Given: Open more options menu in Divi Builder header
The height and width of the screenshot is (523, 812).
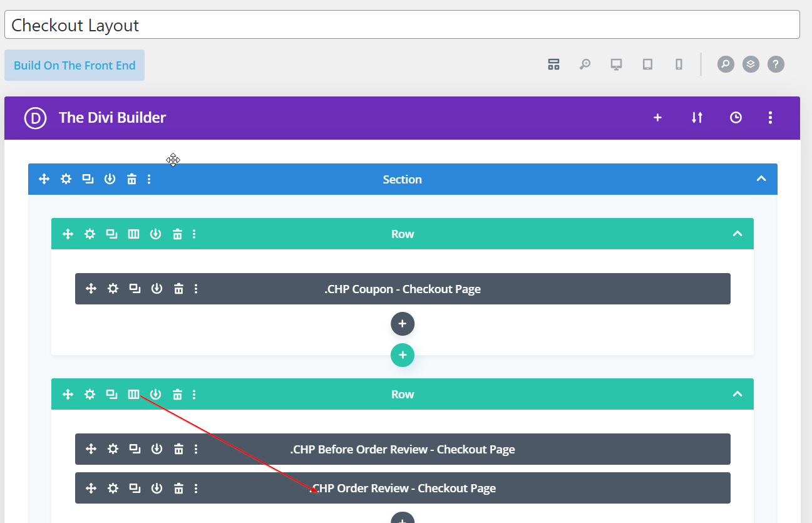Looking at the screenshot, I should pos(770,118).
